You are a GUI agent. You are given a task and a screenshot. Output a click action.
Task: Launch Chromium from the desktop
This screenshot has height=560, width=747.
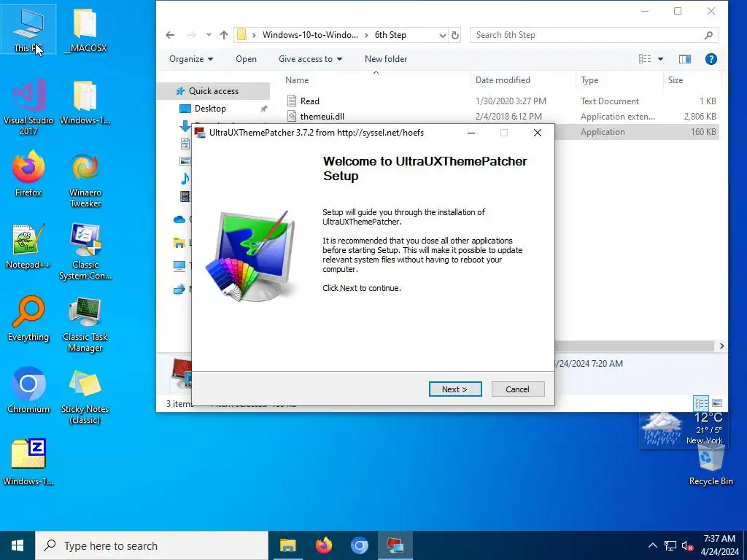point(28,391)
